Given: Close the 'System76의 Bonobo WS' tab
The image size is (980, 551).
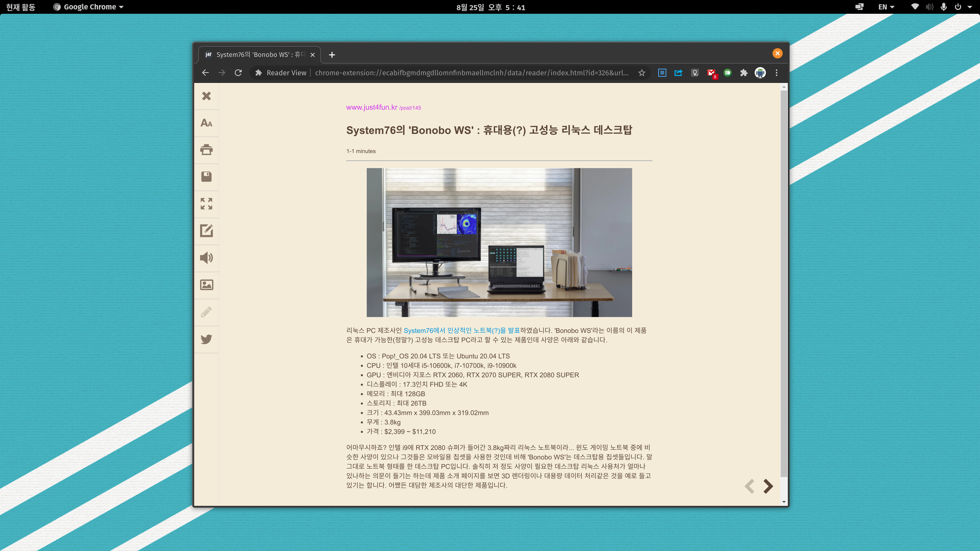Looking at the screenshot, I should 312,55.
